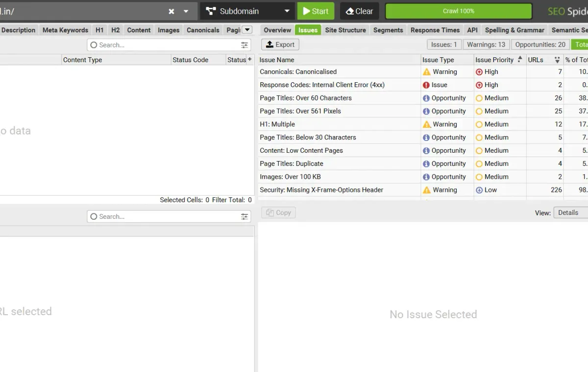588x372 pixels.
Task: Switch to the Site Structure tab
Action: 345,30
